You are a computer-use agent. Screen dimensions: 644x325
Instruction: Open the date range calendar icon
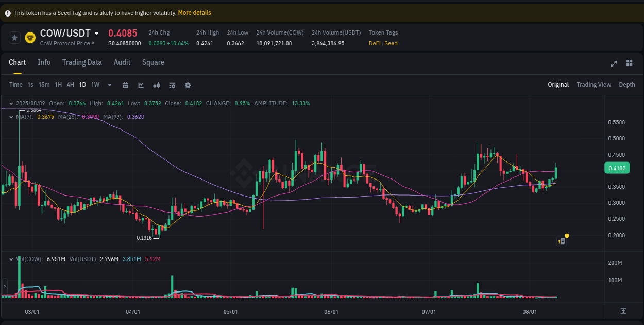(x=126, y=85)
